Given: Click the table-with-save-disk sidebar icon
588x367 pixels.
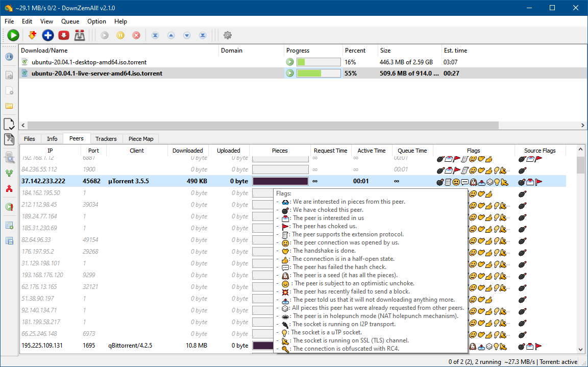Looking at the screenshot, I should coord(9,240).
